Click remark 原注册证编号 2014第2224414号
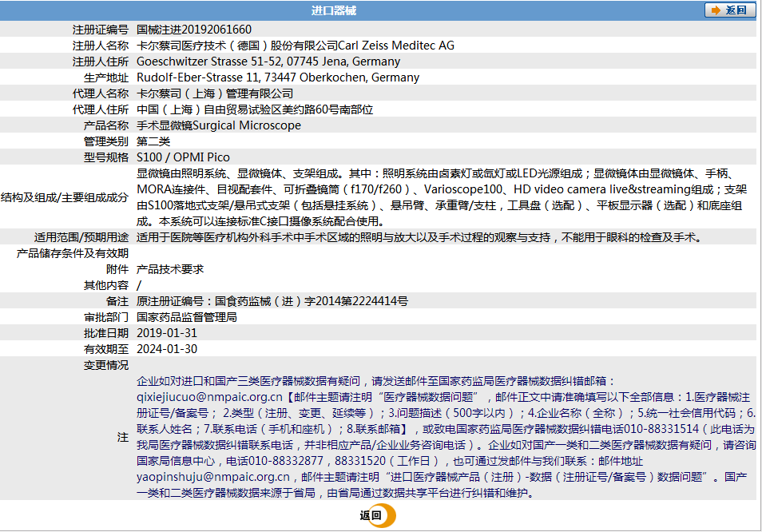 [272, 301]
